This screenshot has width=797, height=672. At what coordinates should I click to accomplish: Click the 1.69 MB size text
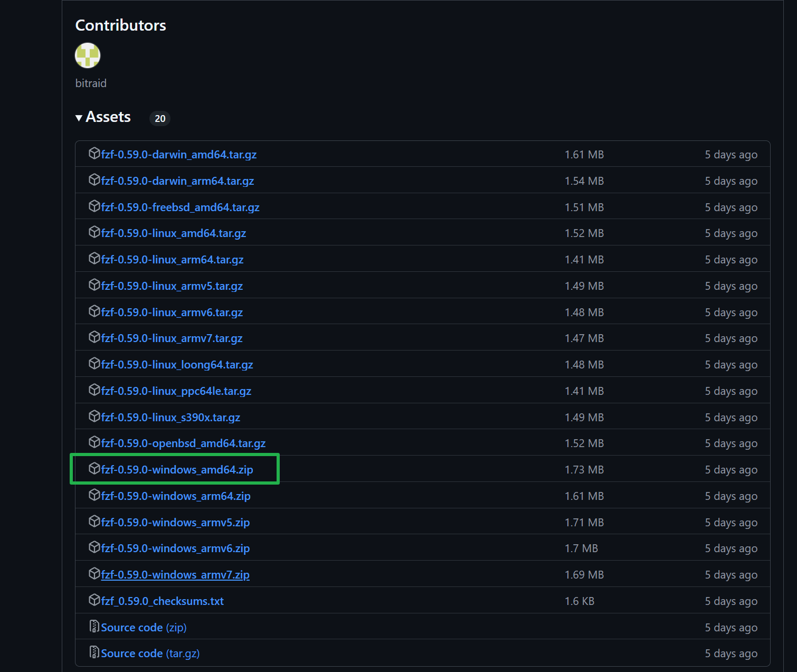click(584, 575)
